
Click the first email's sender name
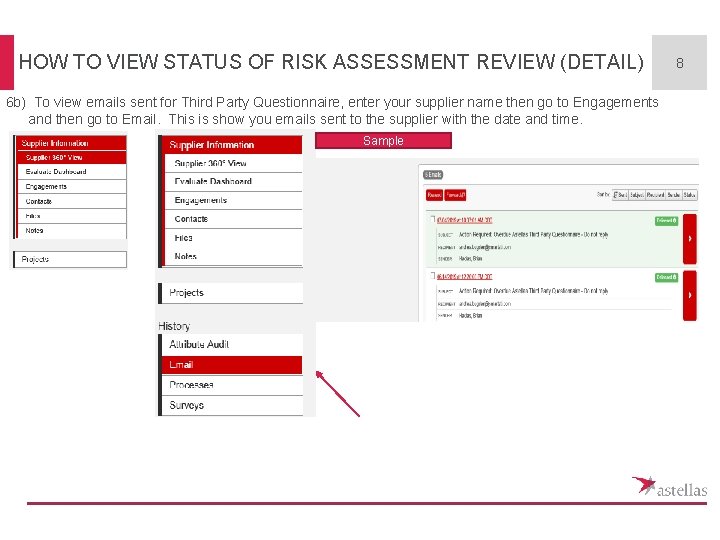coord(470,259)
